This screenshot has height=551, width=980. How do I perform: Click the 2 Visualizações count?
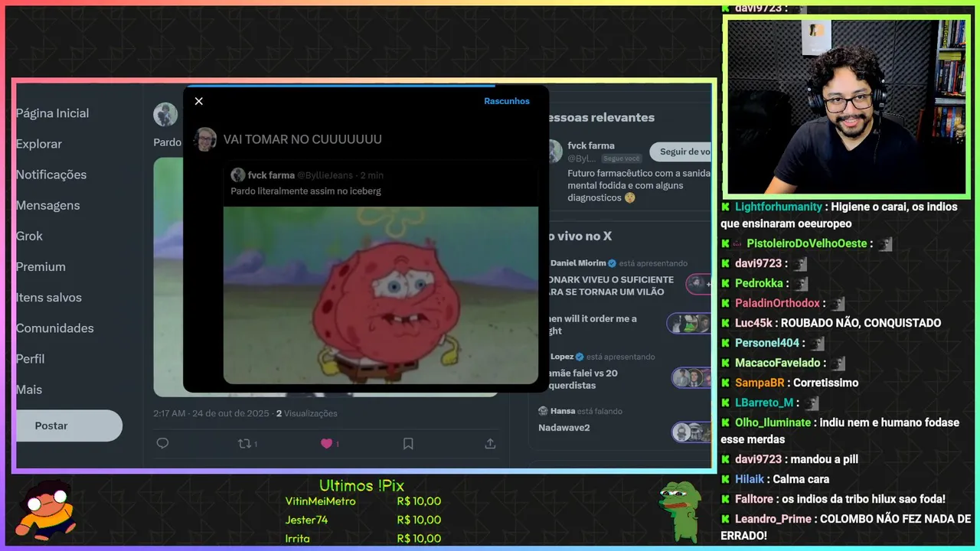point(306,413)
